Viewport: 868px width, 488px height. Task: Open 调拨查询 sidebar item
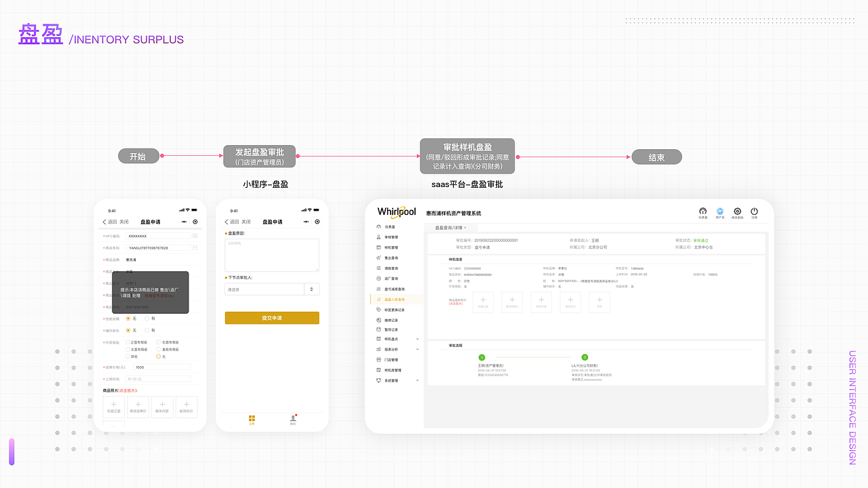click(x=387, y=268)
